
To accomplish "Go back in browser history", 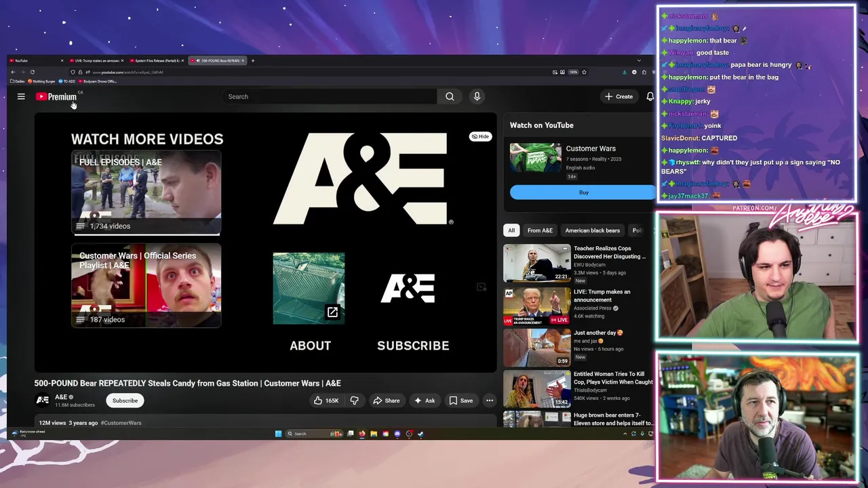I will [x=13, y=72].
